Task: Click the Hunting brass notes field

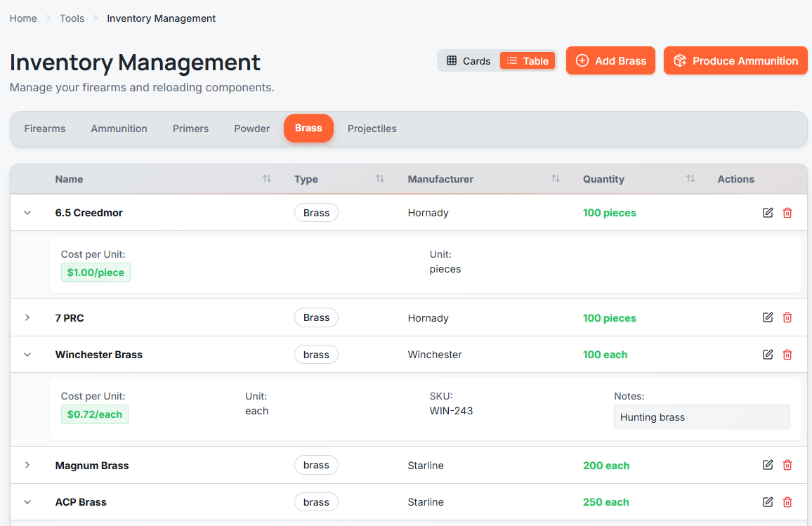Action: 701,417
